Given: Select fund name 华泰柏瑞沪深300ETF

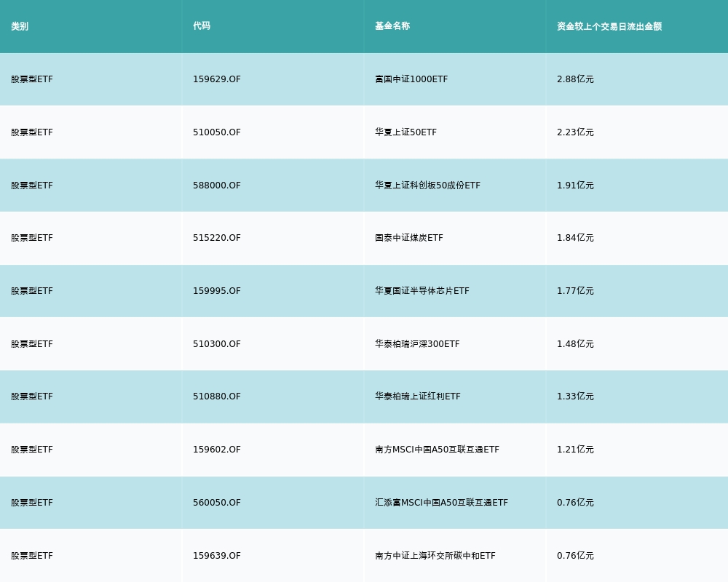Looking at the screenshot, I should click(417, 344).
